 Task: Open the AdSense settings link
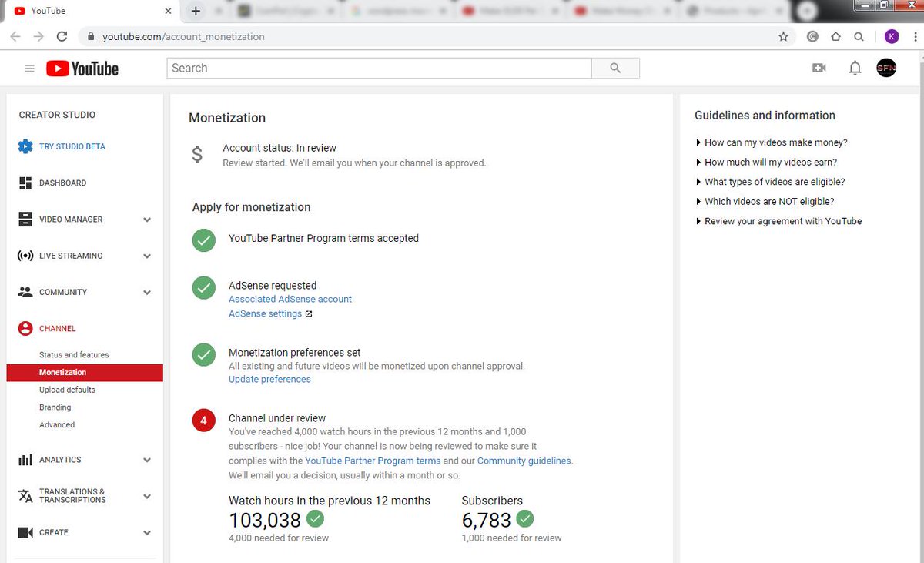pyautogui.click(x=265, y=314)
